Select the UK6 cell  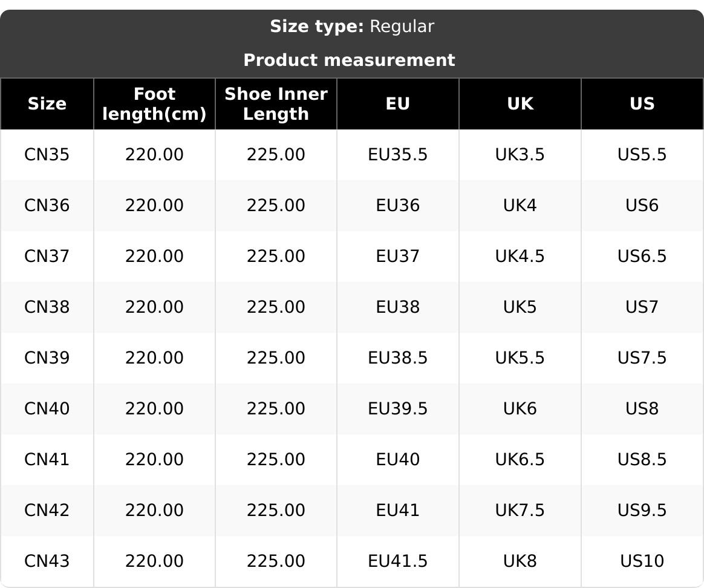click(520, 409)
